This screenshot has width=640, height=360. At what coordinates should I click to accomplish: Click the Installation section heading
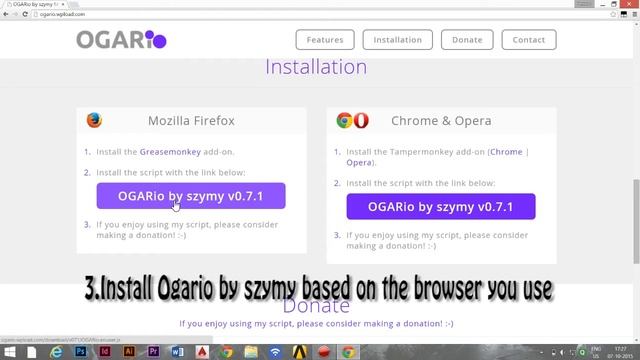pos(316,67)
